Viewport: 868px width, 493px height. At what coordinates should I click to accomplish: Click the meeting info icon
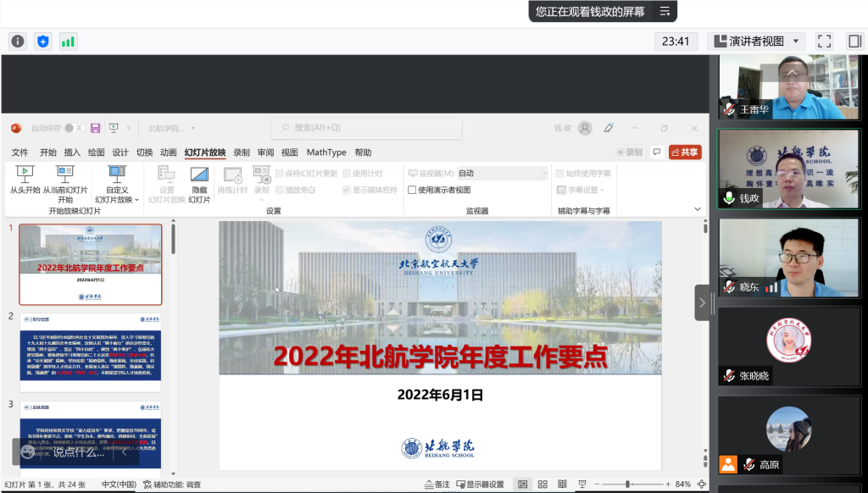tap(18, 41)
